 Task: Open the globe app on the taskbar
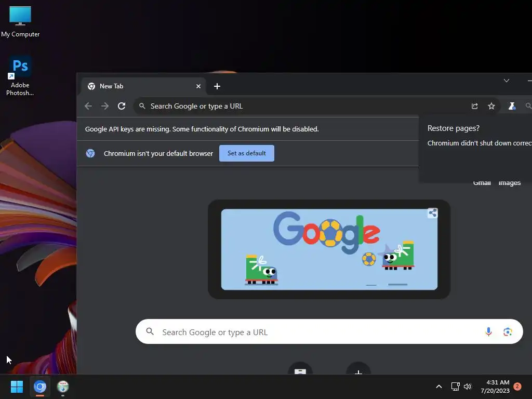point(63,387)
